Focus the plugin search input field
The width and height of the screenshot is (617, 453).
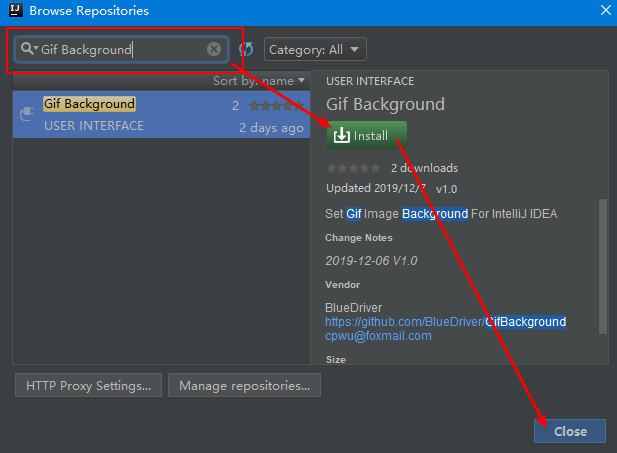click(x=122, y=49)
